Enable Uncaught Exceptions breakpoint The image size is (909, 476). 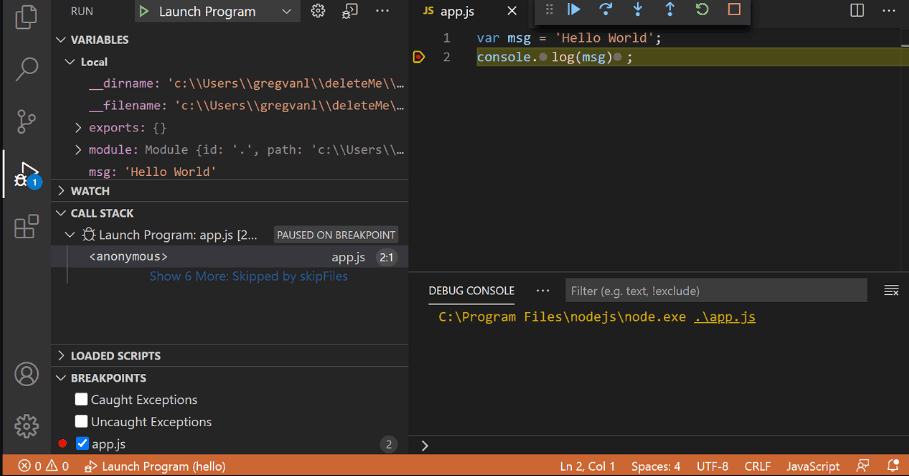[x=82, y=422]
